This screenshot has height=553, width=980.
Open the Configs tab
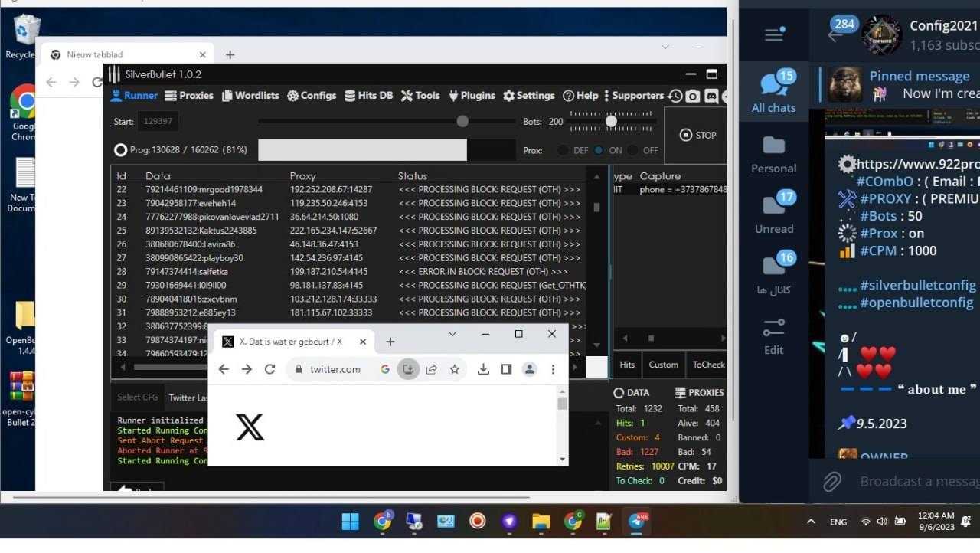click(x=312, y=96)
